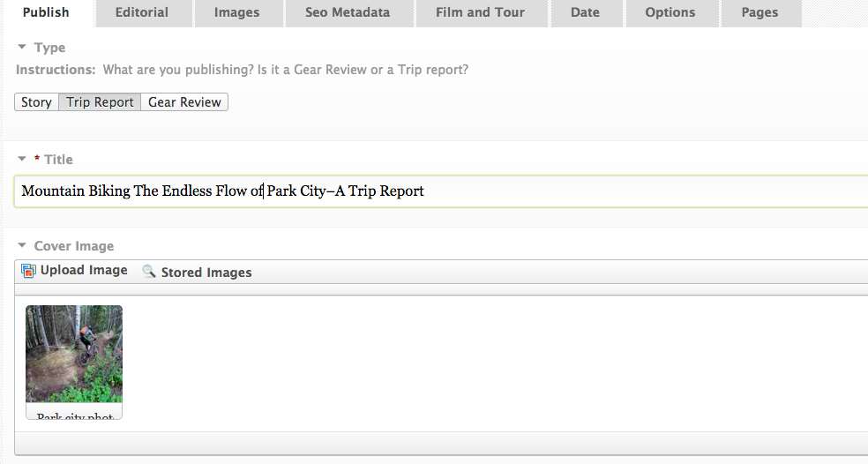Click the Upload Image icon
The height and width of the screenshot is (464, 868).
coord(28,271)
